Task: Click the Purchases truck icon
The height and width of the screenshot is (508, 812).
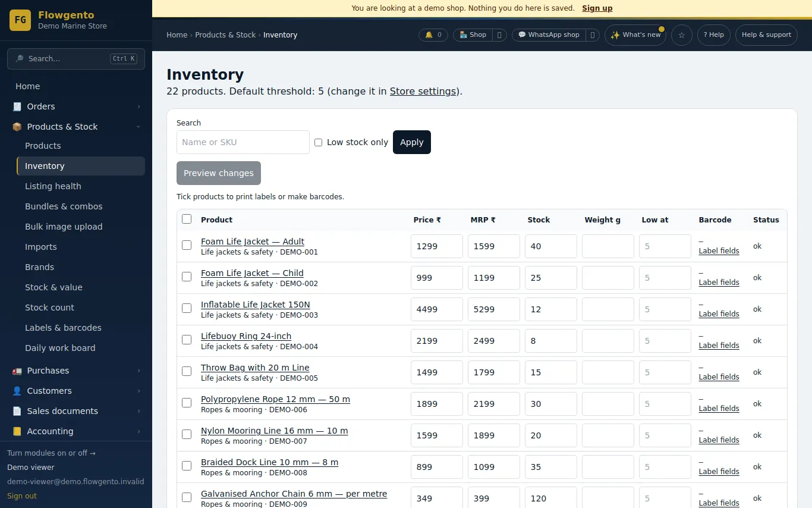Action: [x=17, y=371]
